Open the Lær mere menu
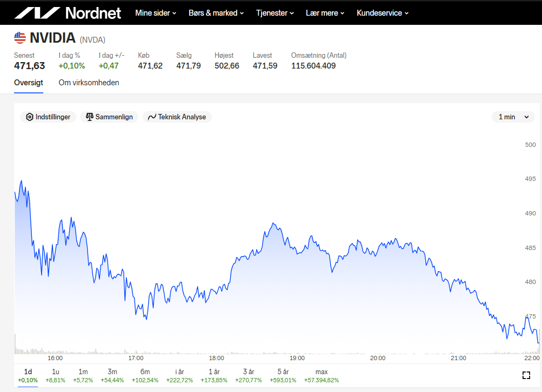Viewport: 542px width, 392px height. [325, 13]
